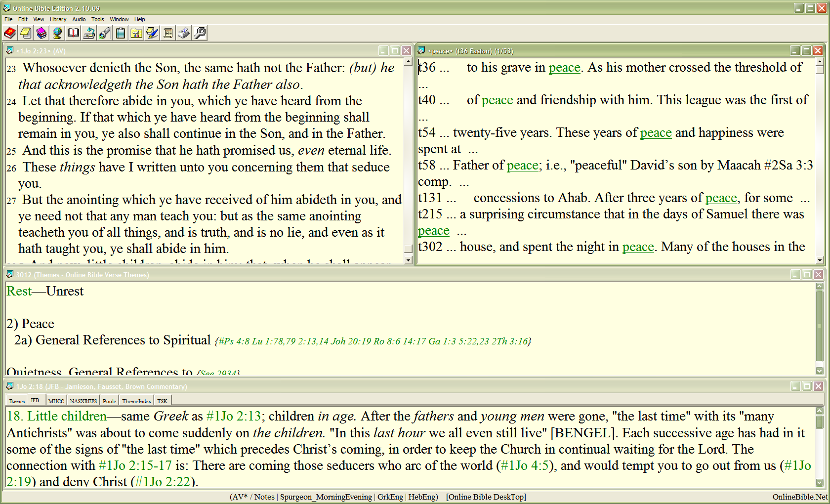The image size is (830, 504).
Task: Click the clipboard icon in toolbar
Action: pos(121,33)
